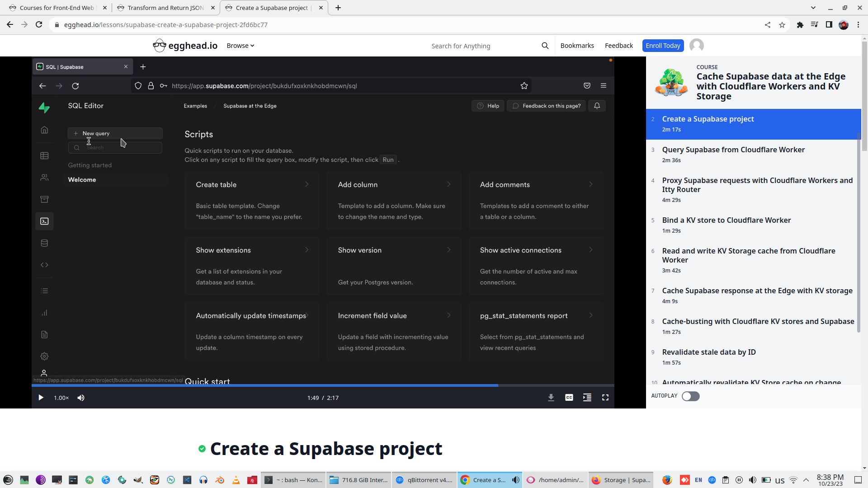Change the 1.00× playback speed
The width and height of the screenshot is (868, 488).
pyautogui.click(x=61, y=398)
